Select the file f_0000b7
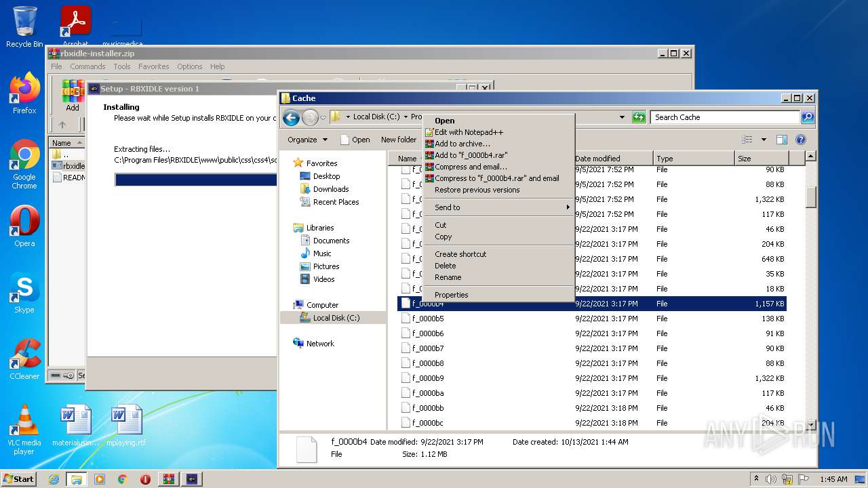This screenshot has width=868, height=488. 591,348
